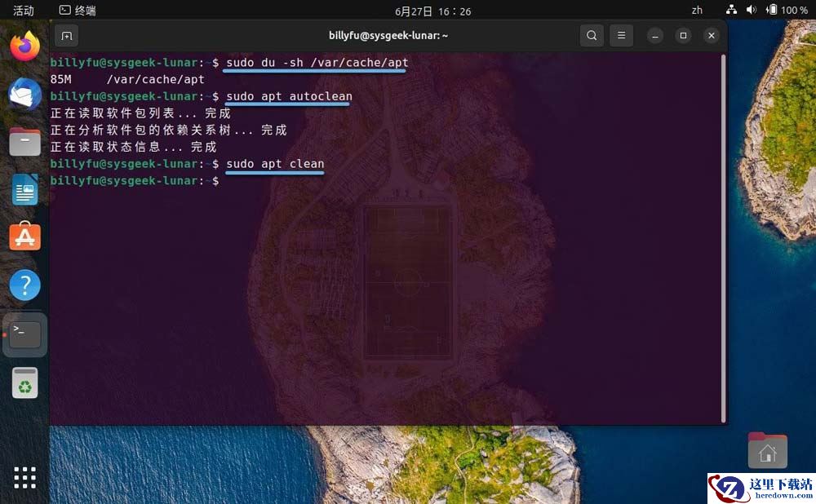Open the Trash from the dock

tap(25, 382)
